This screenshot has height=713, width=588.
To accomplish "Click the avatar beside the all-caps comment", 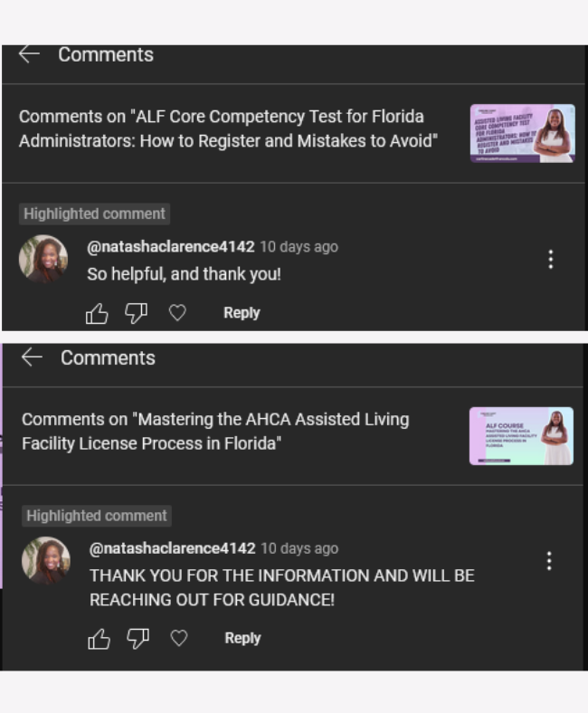I will coord(46,560).
